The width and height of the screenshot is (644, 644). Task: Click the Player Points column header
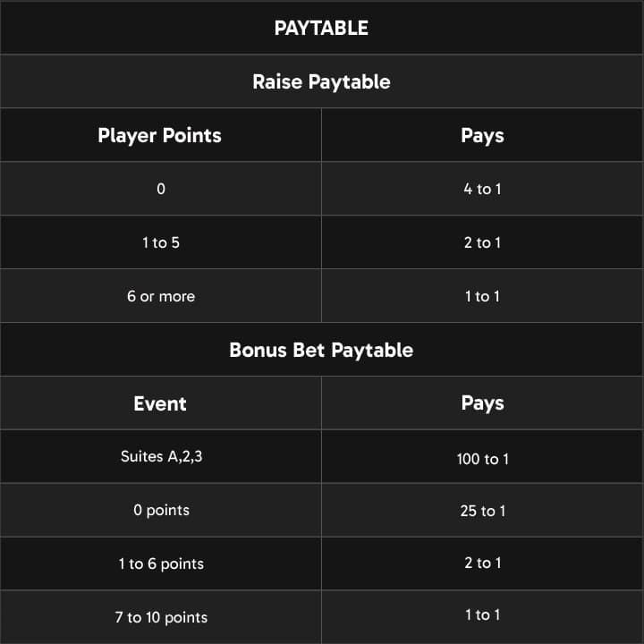(160, 135)
